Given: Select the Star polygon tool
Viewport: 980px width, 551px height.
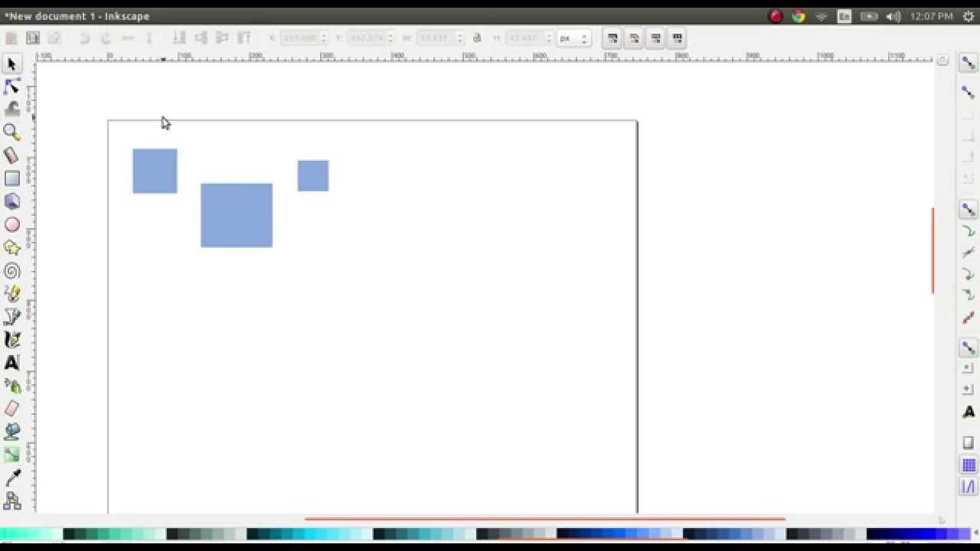Looking at the screenshot, I should click(x=11, y=247).
